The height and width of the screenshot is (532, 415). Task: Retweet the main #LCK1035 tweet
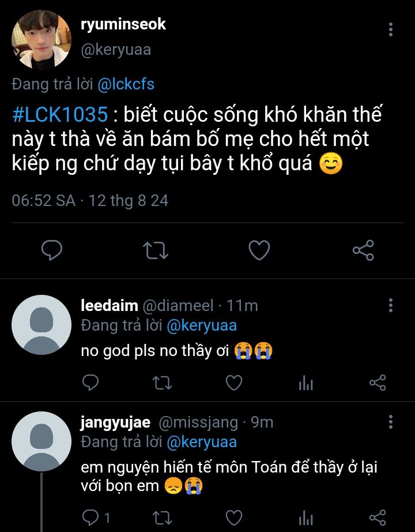tap(156, 250)
